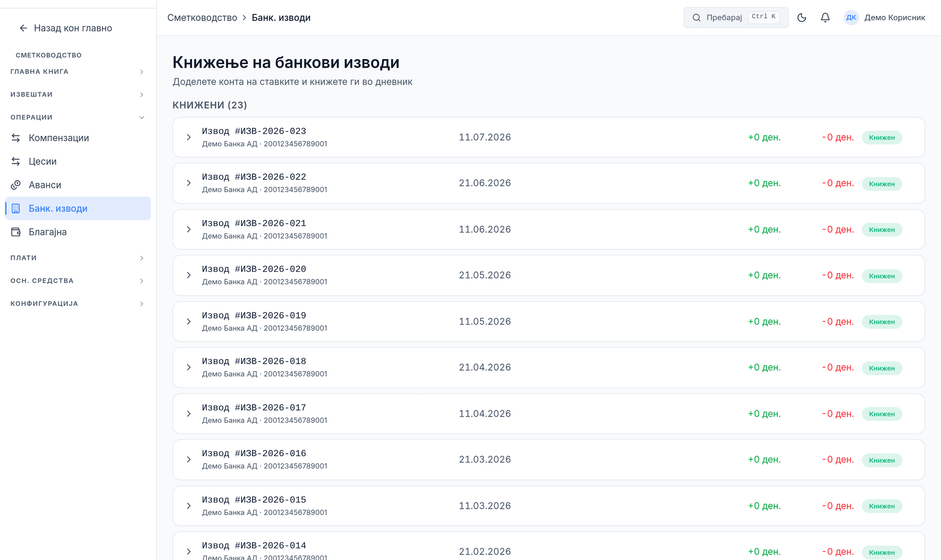Screen dimensions: 941x560
Task: Click the date 21.04.2026
Action: coord(484,367)
